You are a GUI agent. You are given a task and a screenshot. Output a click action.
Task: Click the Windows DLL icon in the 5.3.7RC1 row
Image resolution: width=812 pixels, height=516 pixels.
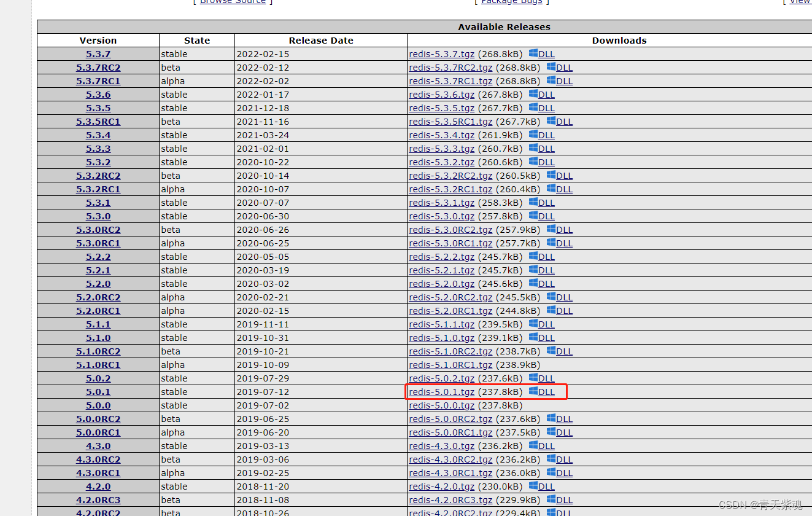click(551, 80)
